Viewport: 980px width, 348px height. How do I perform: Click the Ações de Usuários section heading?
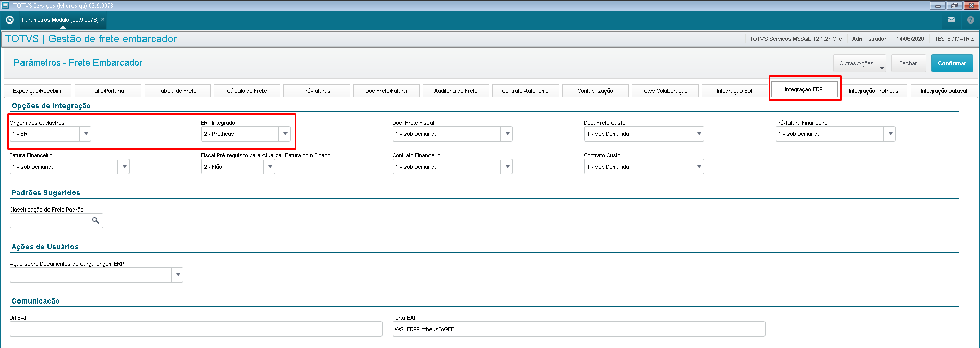tap(45, 247)
